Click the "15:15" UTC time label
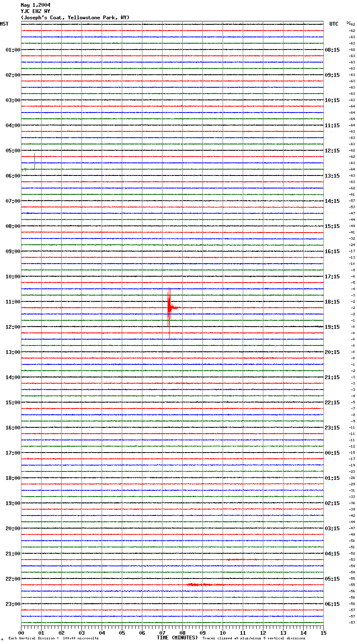The width and height of the screenshot is (357, 644). (332, 226)
